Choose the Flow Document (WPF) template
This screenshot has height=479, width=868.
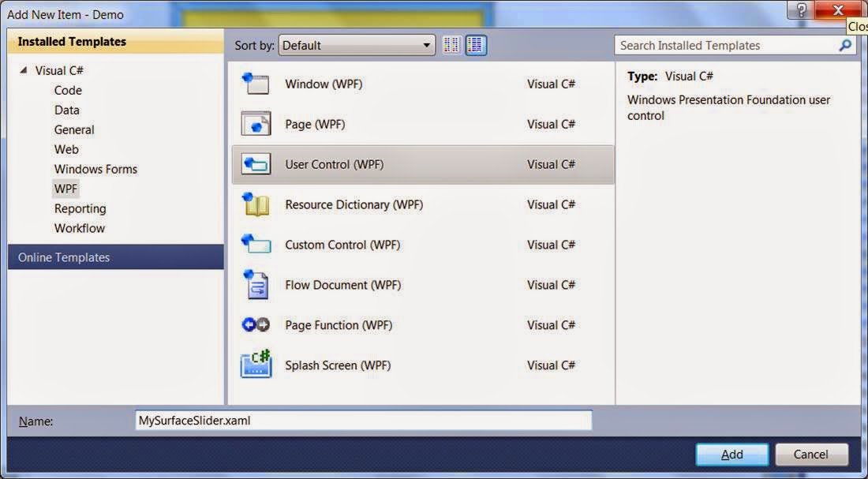click(x=255, y=285)
